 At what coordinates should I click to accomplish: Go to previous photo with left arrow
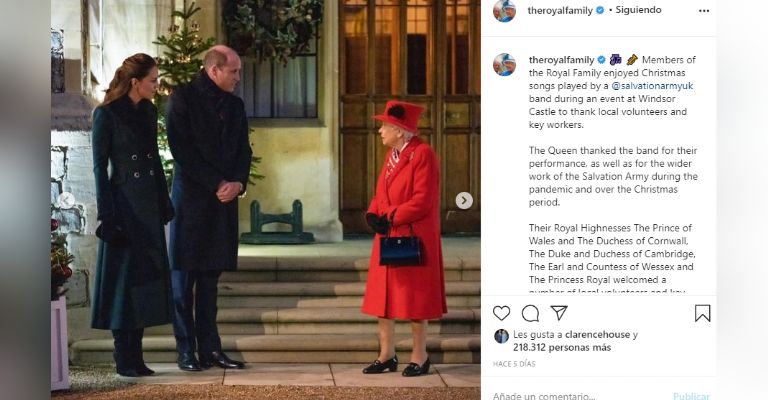[x=67, y=200]
